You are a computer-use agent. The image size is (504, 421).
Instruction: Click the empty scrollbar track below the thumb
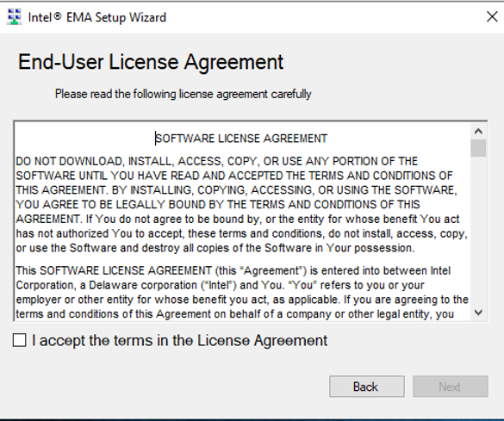(478, 231)
